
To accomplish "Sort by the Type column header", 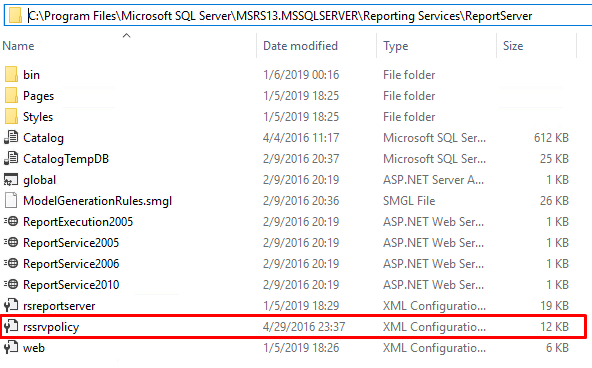I will 395,46.
